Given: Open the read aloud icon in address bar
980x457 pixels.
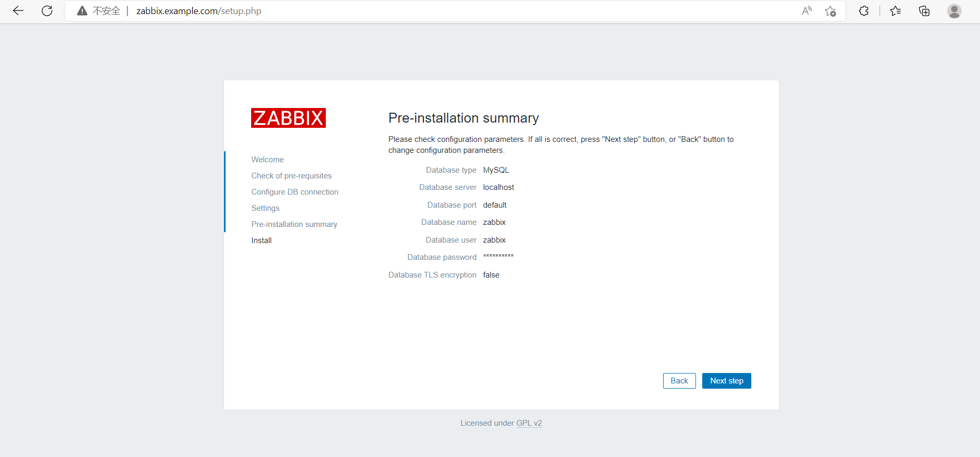Looking at the screenshot, I should 807,11.
